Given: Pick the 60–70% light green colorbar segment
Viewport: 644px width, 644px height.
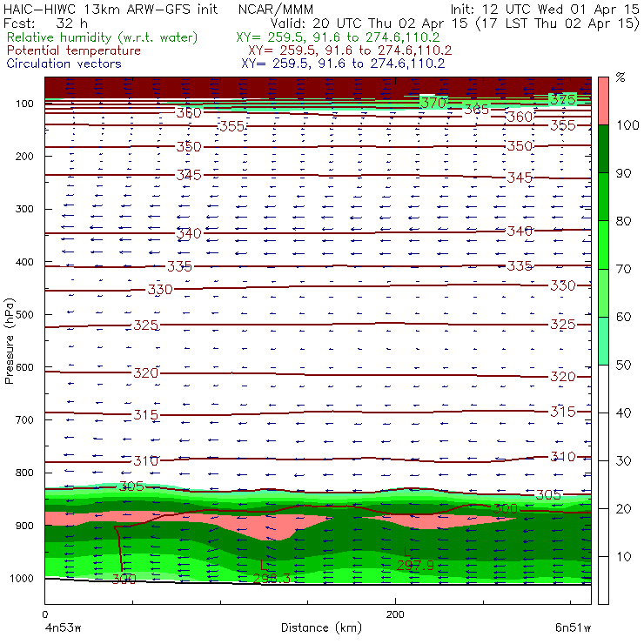Looking at the screenshot, I should point(603,292).
